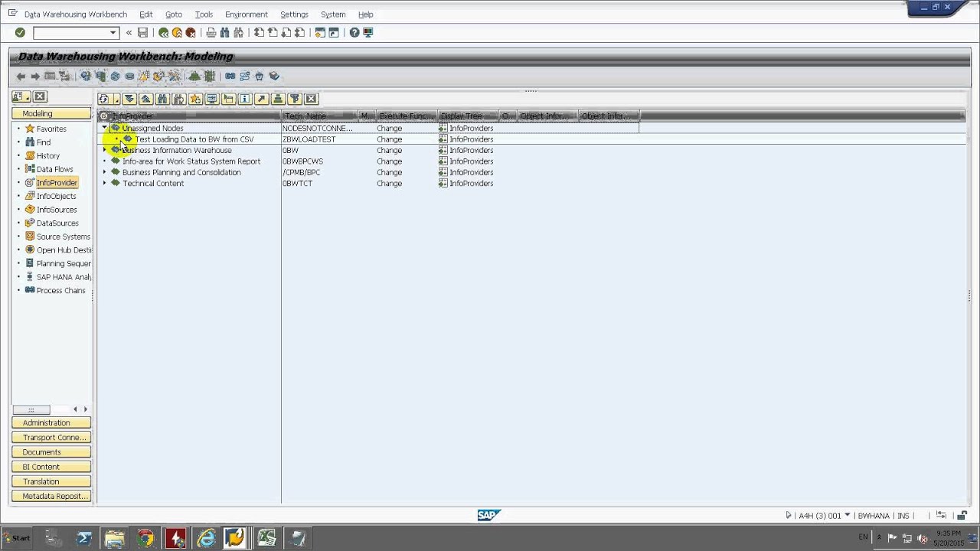Click the Print icon in standard toolbar
Viewport: 980px width, 551px height.
[x=211, y=33]
